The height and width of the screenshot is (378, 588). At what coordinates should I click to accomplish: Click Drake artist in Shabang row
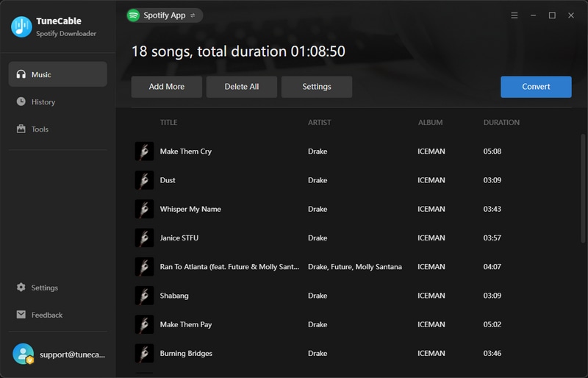click(x=318, y=296)
